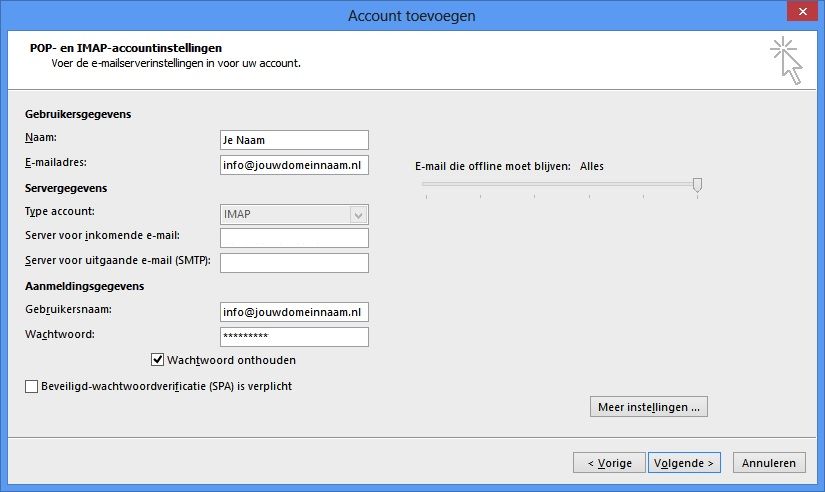Click into the Wachtwoord password field
This screenshot has width=825, height=492.
click(294, 337)
